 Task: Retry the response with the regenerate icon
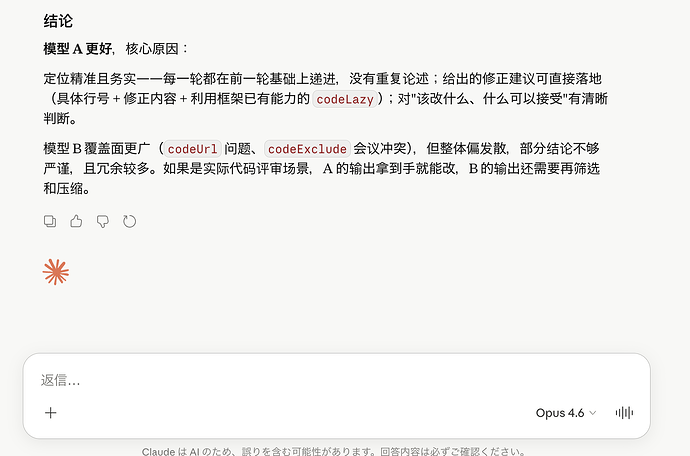[x=129, y=221]
